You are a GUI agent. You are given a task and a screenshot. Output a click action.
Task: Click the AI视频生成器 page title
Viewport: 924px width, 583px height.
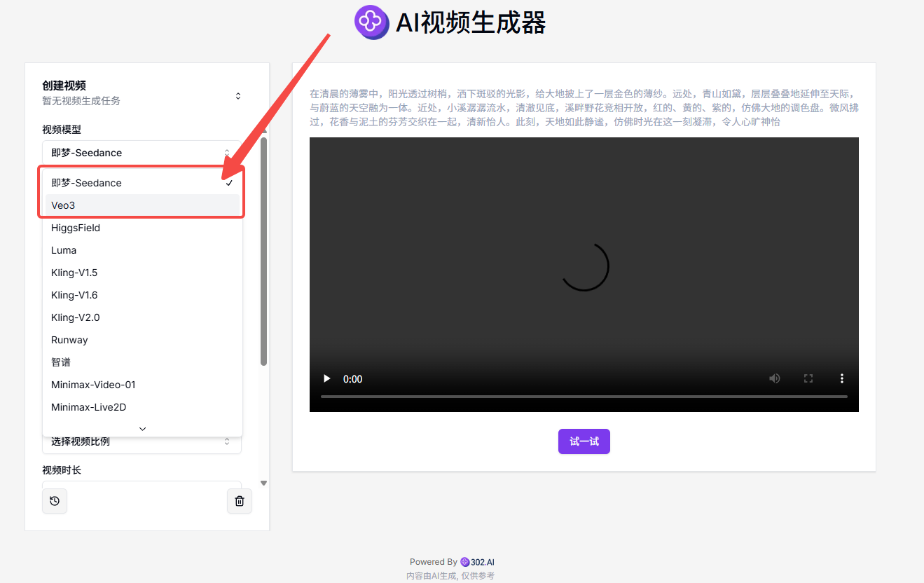(471, 23)
